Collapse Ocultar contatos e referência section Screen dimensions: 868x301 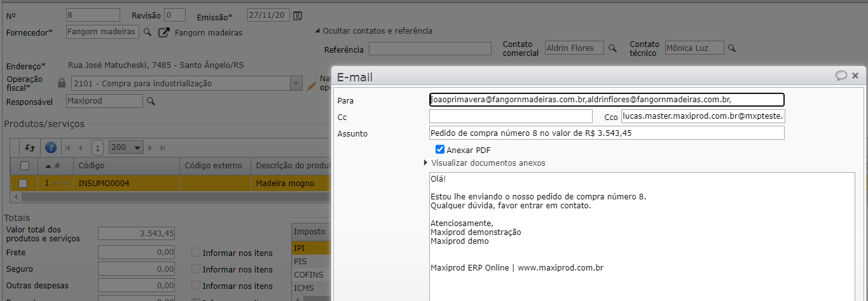(x=374, y=30)
